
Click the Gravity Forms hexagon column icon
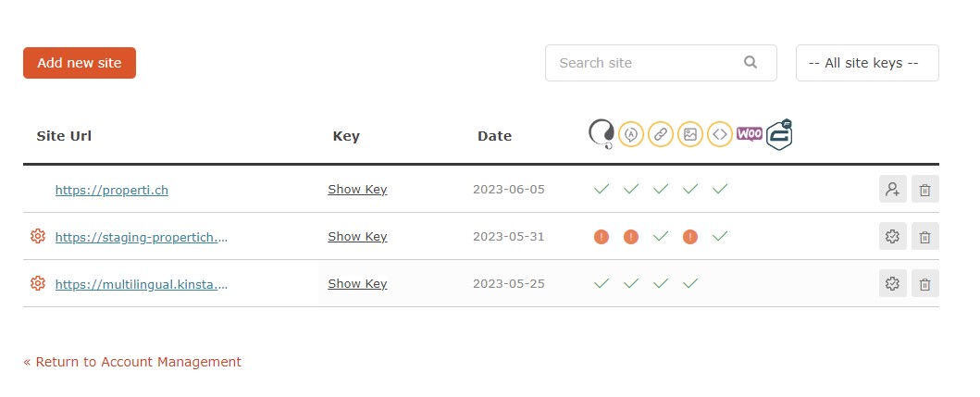[779, 134]
